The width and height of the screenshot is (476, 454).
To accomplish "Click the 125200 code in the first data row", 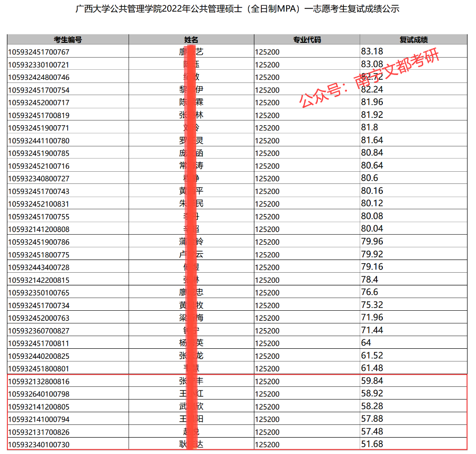I will click(268, 52).
